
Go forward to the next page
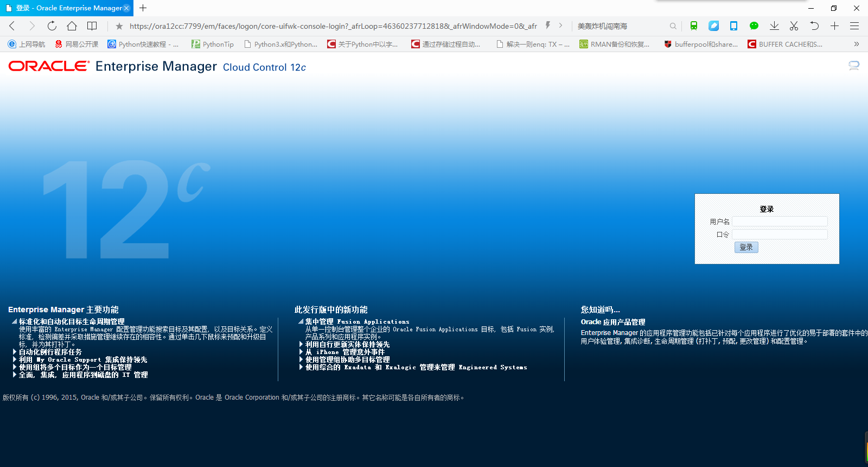[31, 26]
